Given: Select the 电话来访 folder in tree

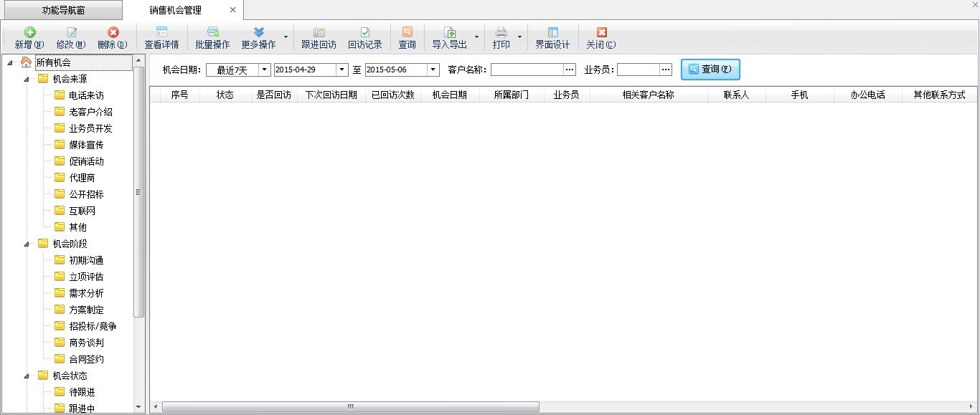Looking at the screenshot, I should pyautogui.click(x=86, y=95).
